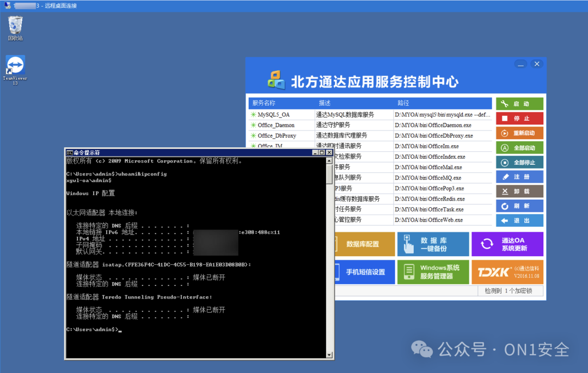
Task: Click the green status icon beside Office_DbProxy
Action: (254, 135)
